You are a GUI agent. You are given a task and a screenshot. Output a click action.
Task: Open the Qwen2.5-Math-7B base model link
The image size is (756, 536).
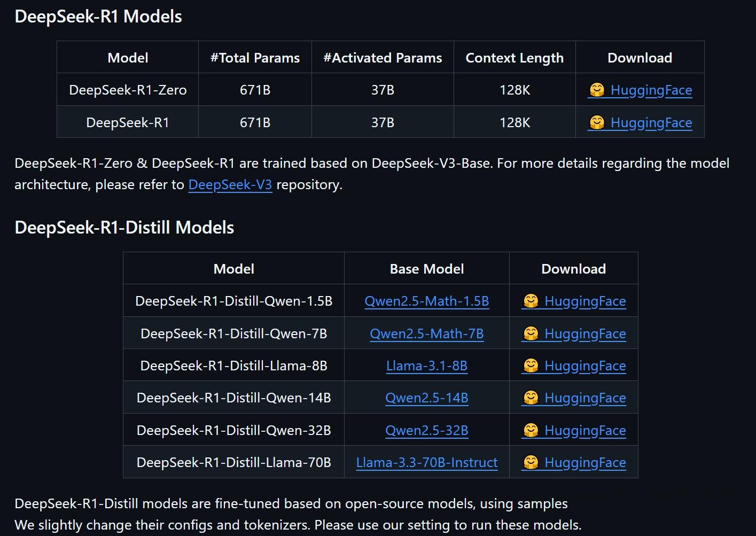coord(427,334)
